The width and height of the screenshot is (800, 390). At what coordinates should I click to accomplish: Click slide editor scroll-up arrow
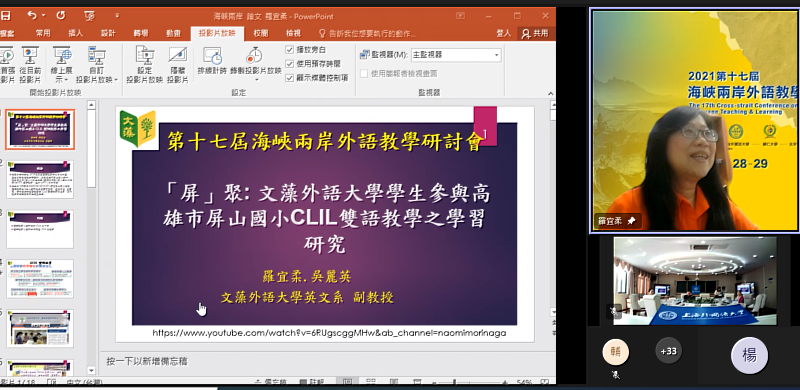coord(553,105)
